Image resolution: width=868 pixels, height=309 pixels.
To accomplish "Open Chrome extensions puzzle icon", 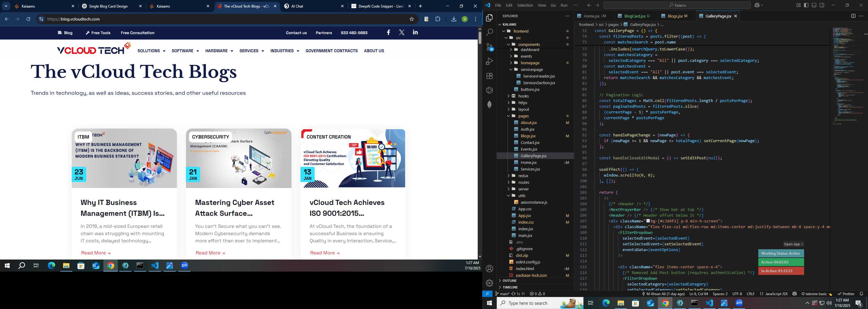I will point(438,19).
